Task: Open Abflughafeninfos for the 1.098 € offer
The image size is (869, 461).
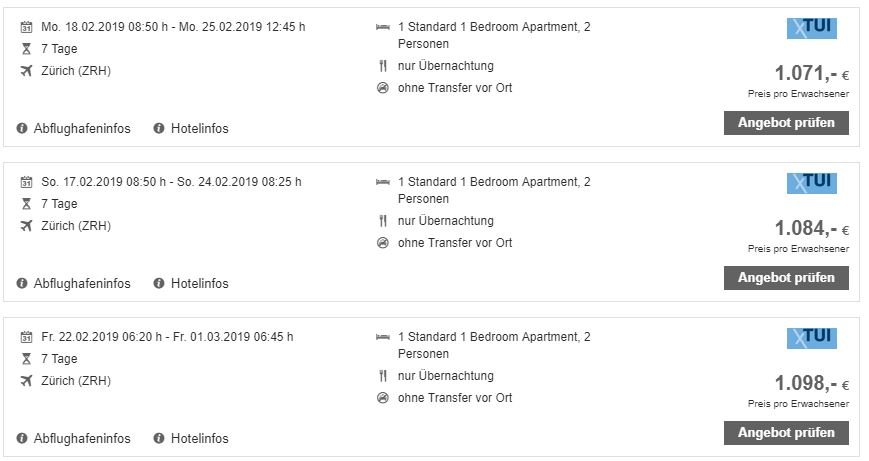Action: 81,439
